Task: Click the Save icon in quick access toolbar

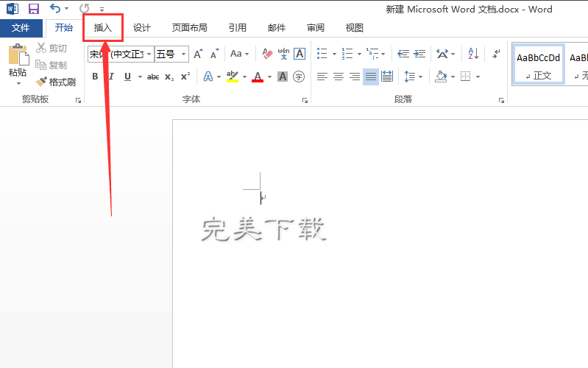Action: pyautogui.click(x=34, y=9)
